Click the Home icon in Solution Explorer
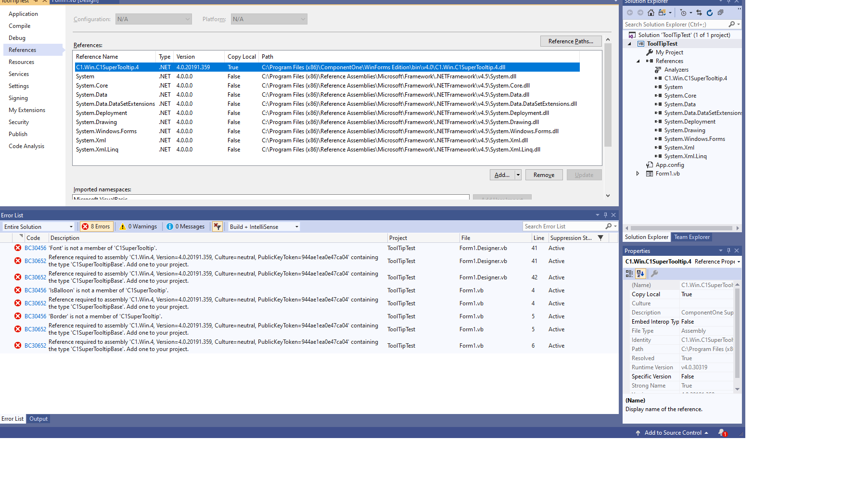The width and height of the screenshot is (868, 477). tap(651, 13)
